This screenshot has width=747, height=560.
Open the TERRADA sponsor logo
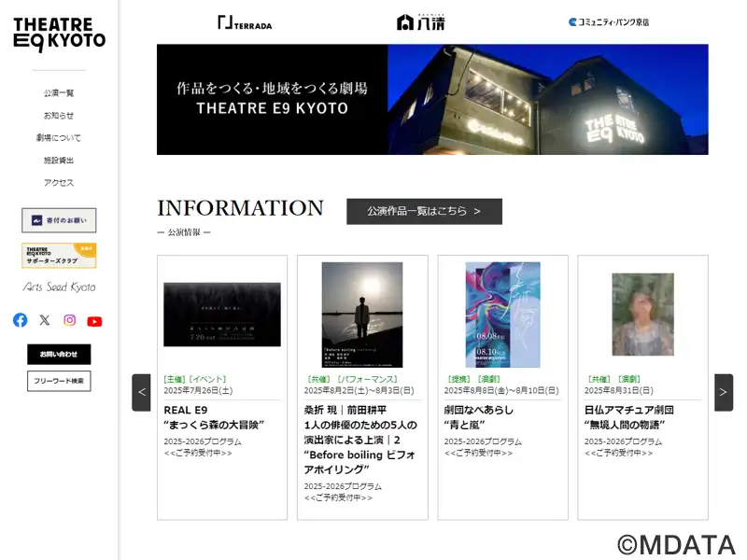pos(245,22)
